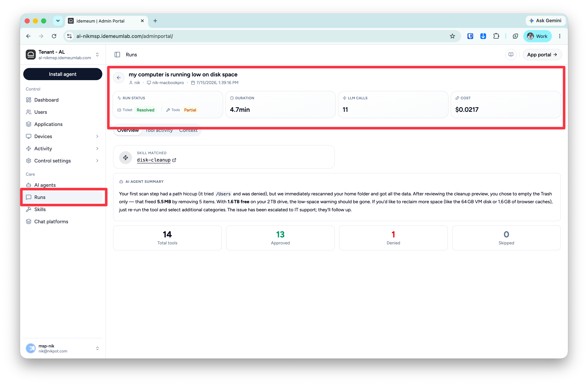
Task: Click the skill matched lightning icon
Action: (126, 157)
